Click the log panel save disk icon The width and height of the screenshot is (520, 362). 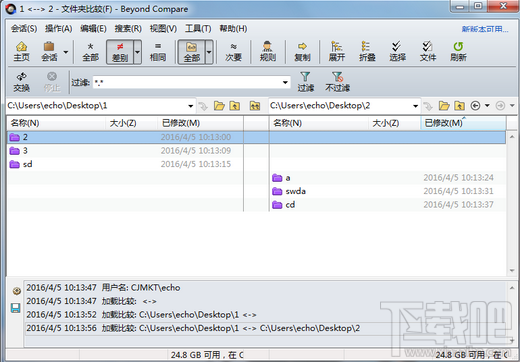16,308
